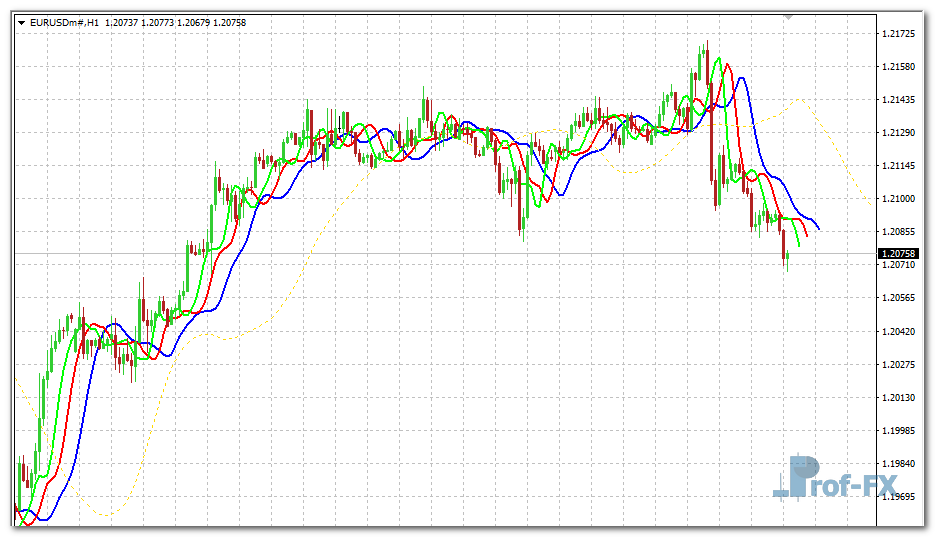935x537 pixels.
Task: Click the 1.21000 price scale label
Action: (900, 199)
